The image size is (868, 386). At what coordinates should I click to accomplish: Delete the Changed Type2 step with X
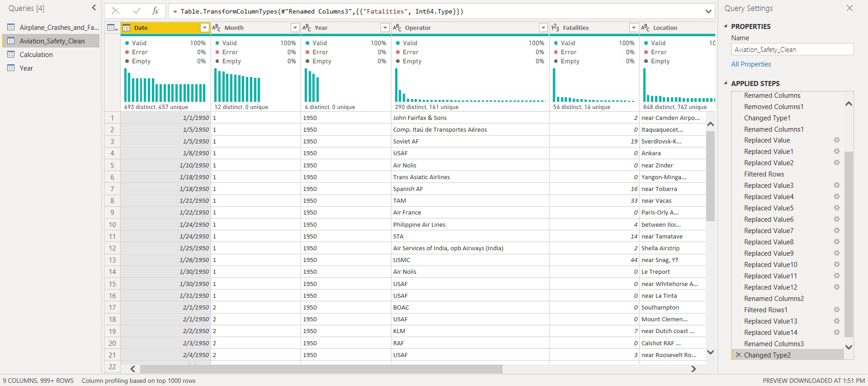[738, 355]
